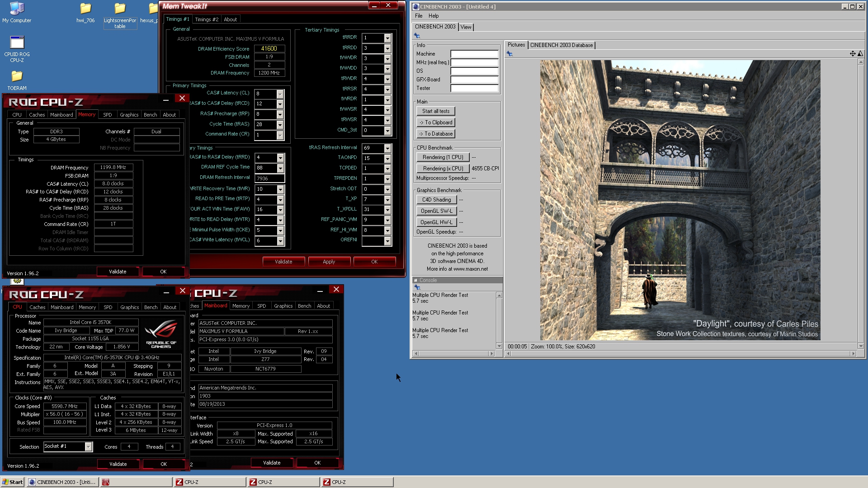The height and width of the screenshot is (488, 868).
Task: Switch to the View tab in CINEBENCH
Action: (x=466, y=27)
